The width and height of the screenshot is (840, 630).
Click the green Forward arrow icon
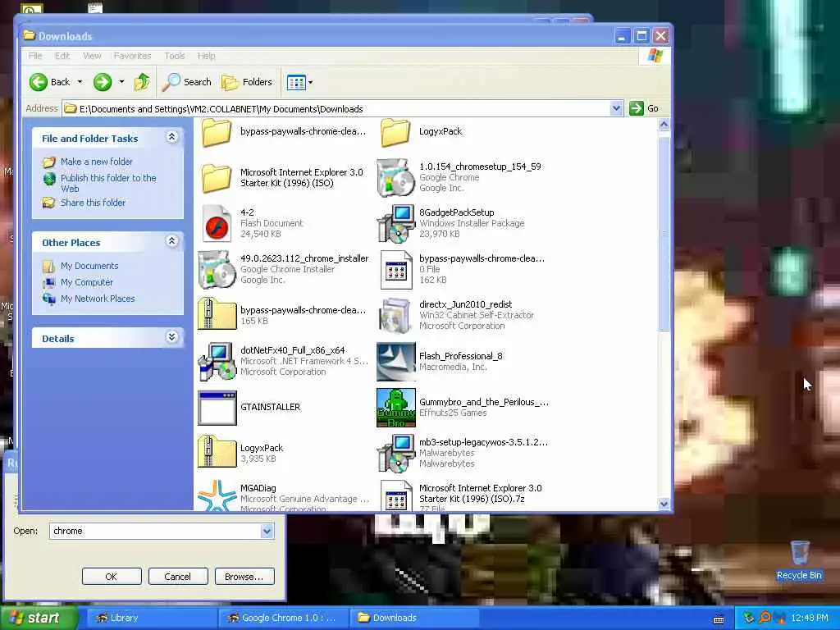pos(103,82)
